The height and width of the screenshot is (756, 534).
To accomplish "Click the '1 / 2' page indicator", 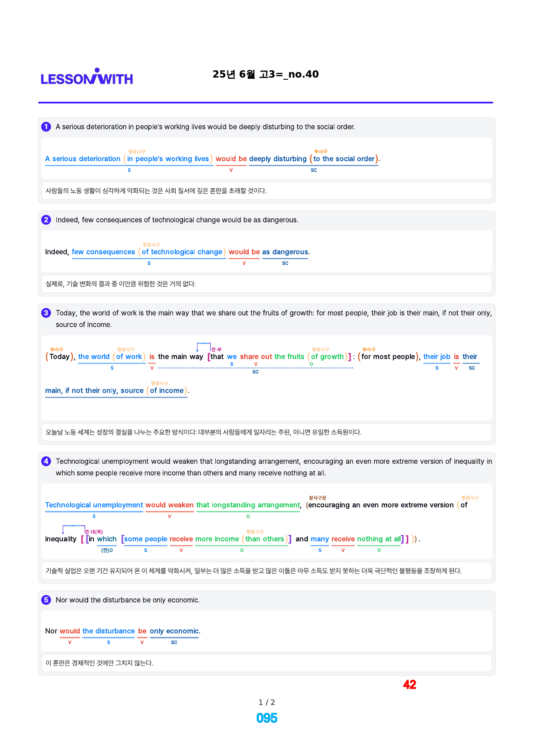I will [x=267, y=702].
